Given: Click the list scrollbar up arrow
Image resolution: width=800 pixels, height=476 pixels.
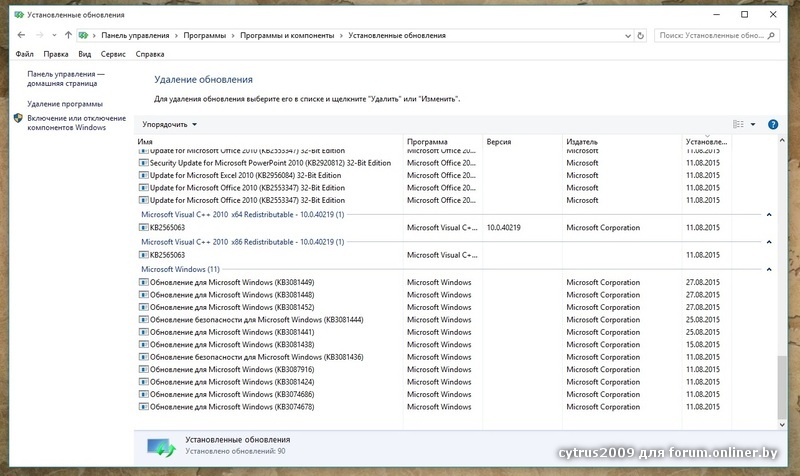Looking at the screenshot, I should (782, 140).
